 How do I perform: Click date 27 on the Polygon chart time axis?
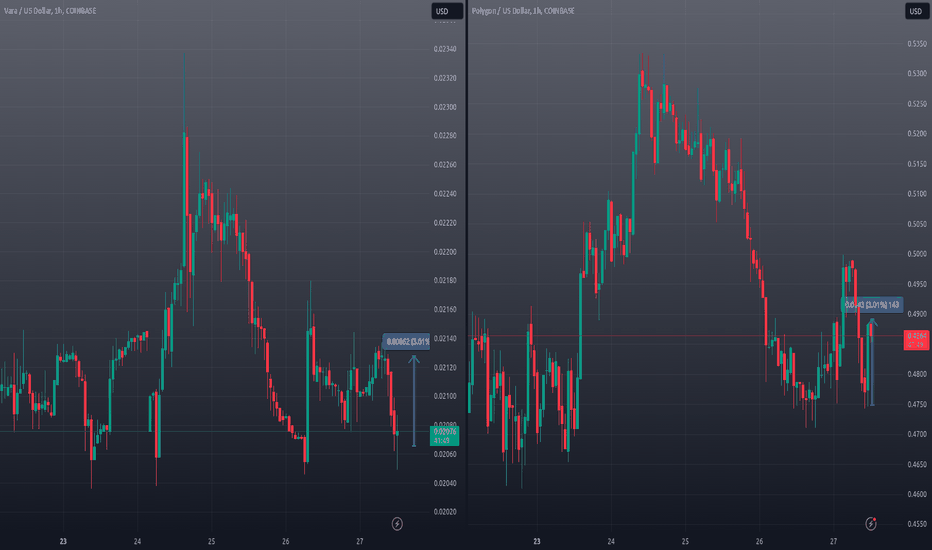(x=833, y=542)
